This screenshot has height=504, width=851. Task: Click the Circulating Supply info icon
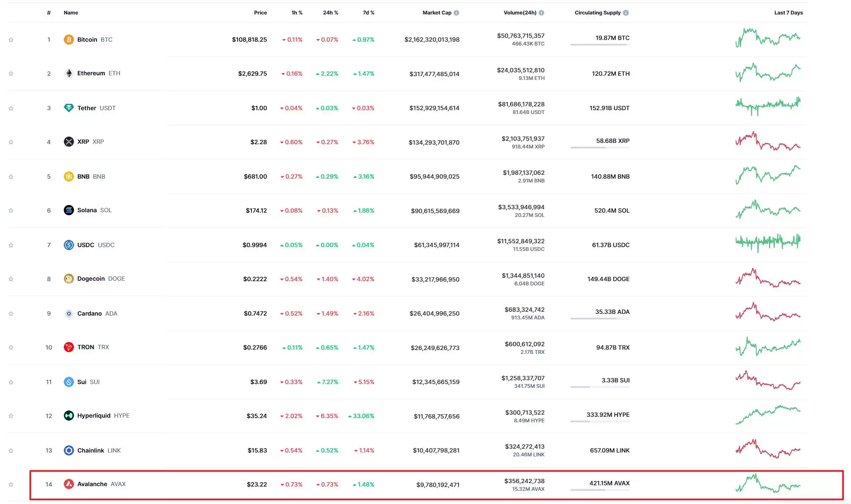pos(626,13)
